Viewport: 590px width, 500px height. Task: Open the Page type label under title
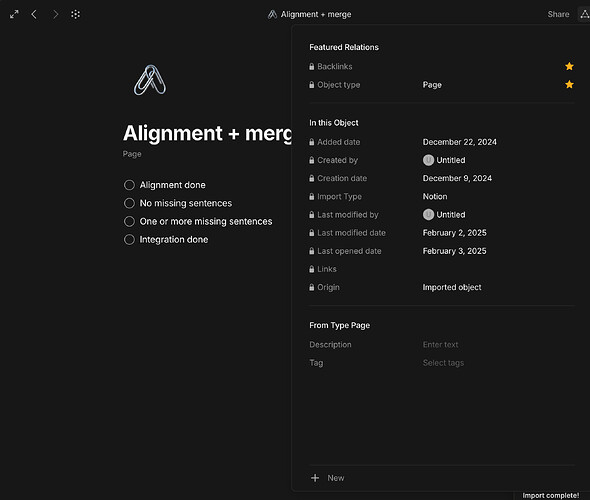click(x=132, y=154)
